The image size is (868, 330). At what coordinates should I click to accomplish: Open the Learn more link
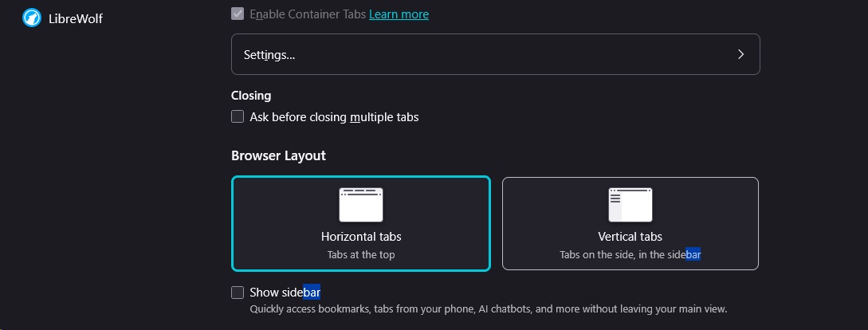pyautogui.click(x=399, y=14)
